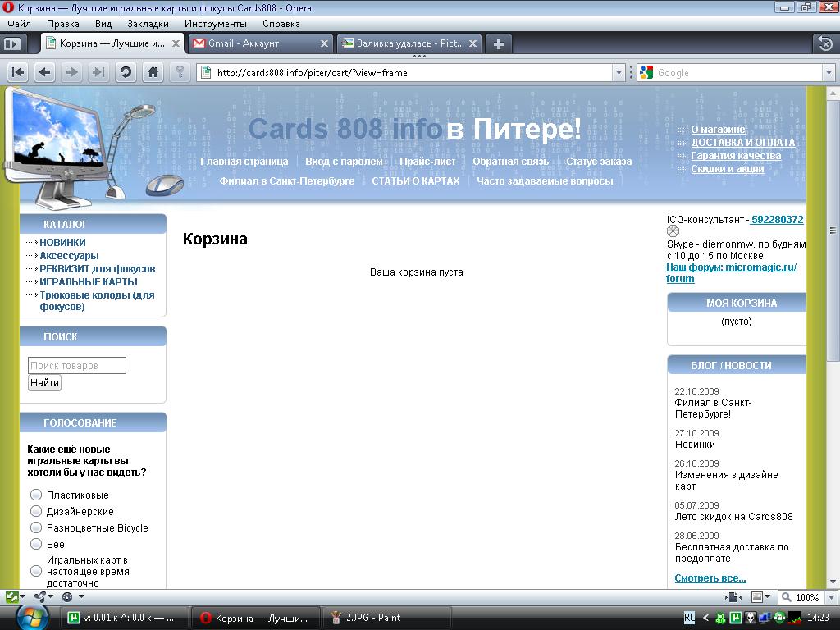The image size is (840, 630).
Task: Open the browser Home page
Action: point(153,72)
